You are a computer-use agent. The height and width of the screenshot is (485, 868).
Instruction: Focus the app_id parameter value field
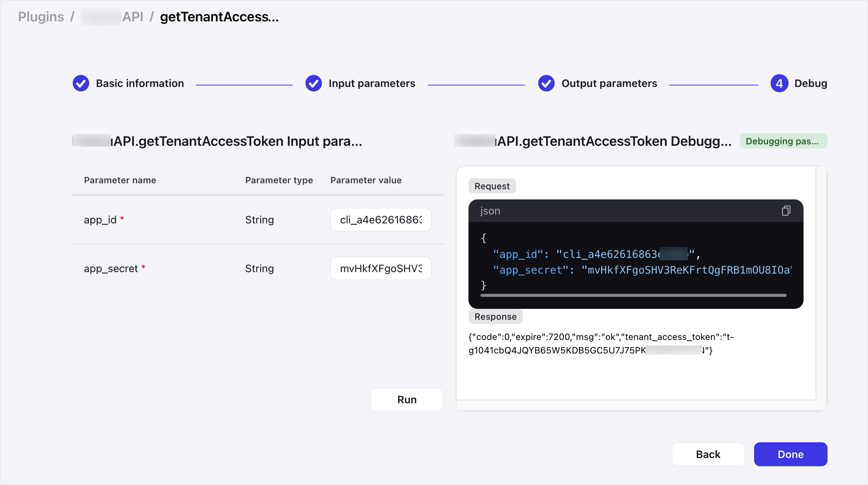[x=381, y=220]
